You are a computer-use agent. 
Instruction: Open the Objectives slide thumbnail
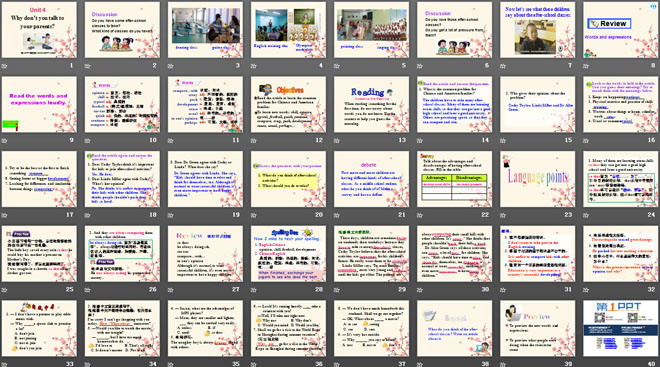[288, 104]
